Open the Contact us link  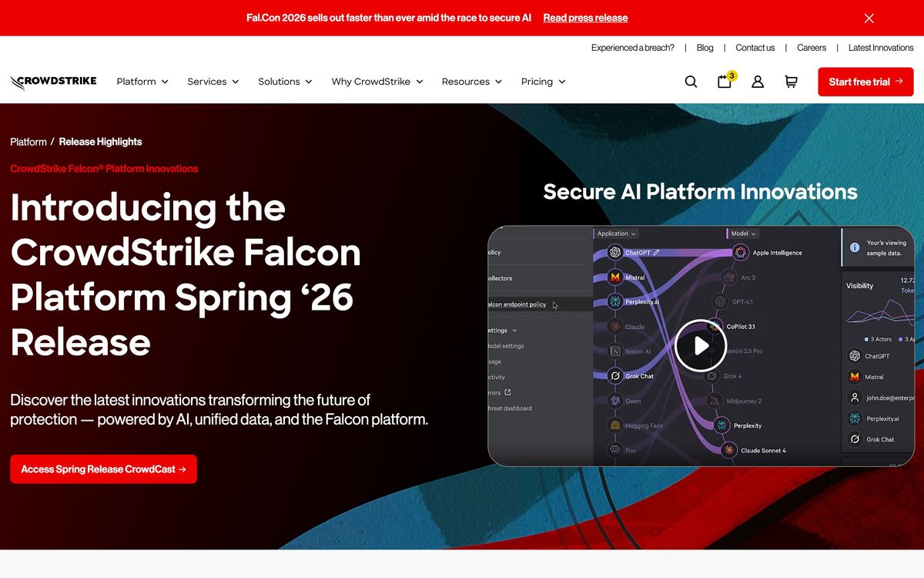coord(755,48)
